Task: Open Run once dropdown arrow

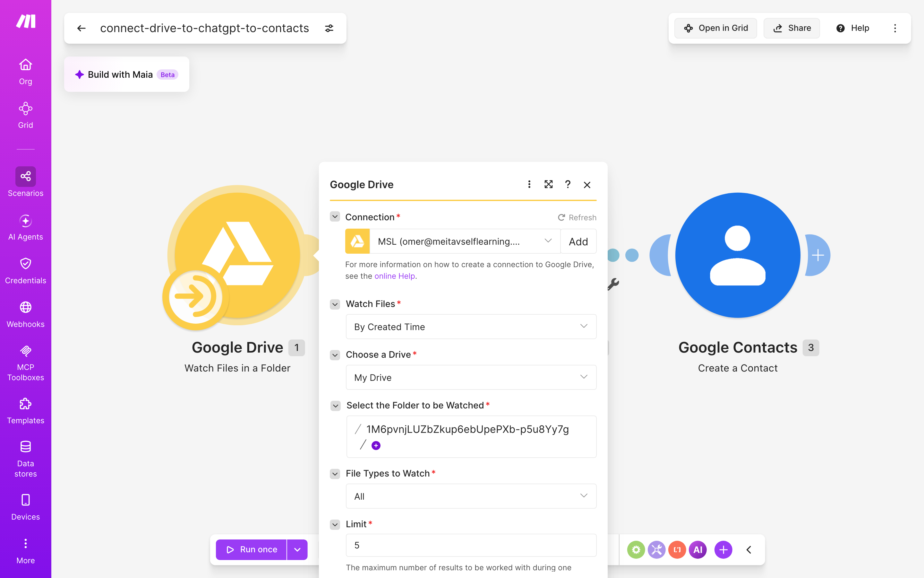Action: point(297,550)
